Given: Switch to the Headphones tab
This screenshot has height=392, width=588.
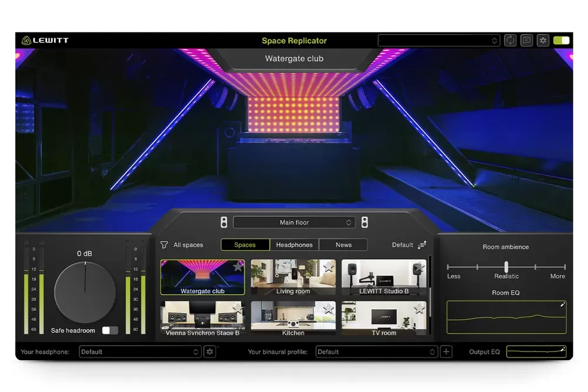Looking at the screenshot, I should click(294, 244).
